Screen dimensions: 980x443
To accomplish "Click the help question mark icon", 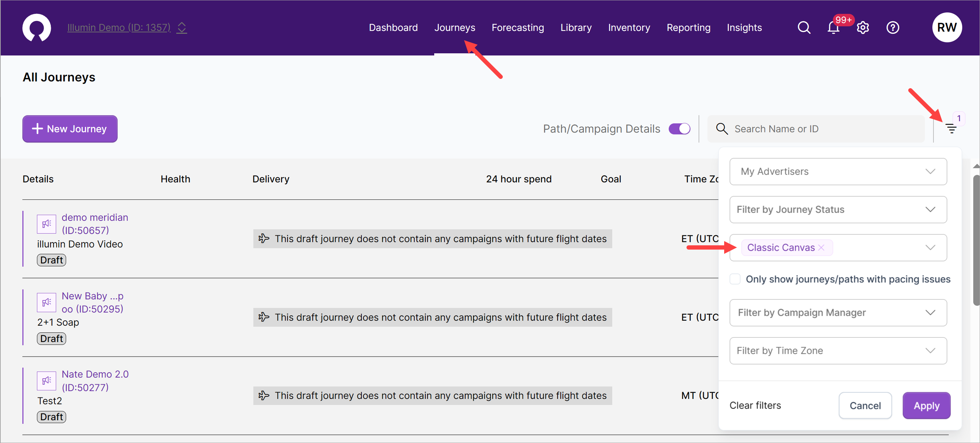I will point(893,27).
